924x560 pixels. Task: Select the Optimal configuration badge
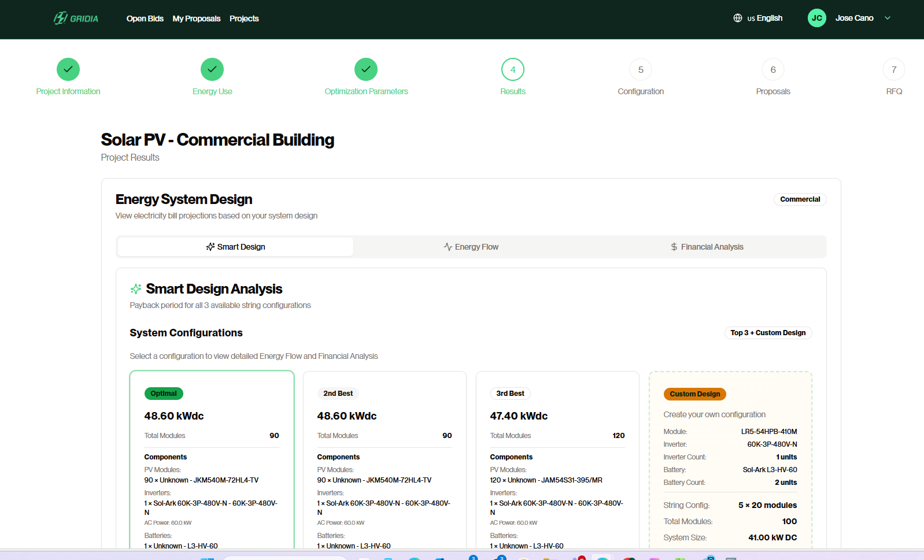164,394
